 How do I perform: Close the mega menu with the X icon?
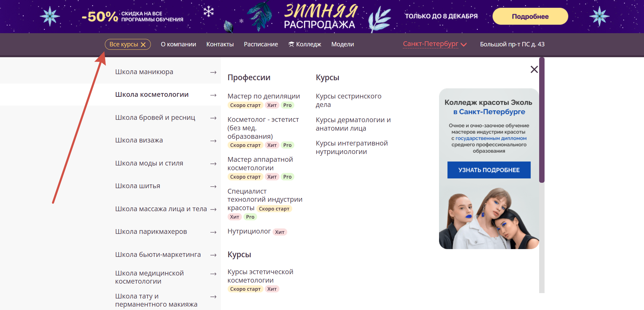[534, 69]
